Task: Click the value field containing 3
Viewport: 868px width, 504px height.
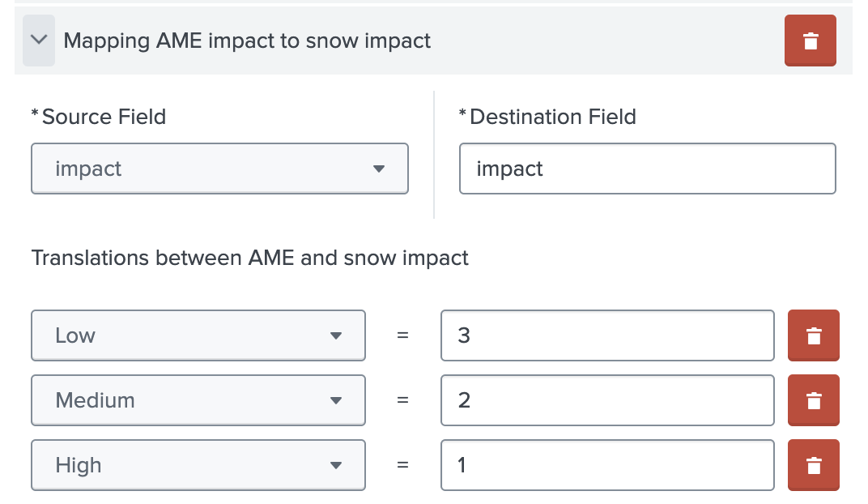Action: point(607,335)
